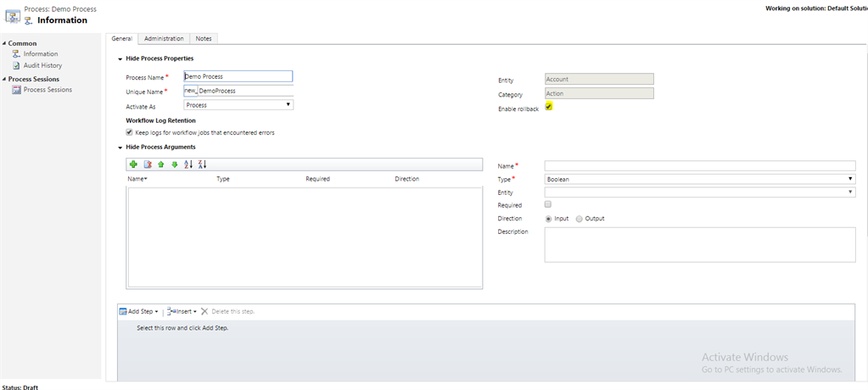Click the Status: Draft text
The height and width of the screenshot is (390, 868).
pyautogui.click(x=20, y=387)
